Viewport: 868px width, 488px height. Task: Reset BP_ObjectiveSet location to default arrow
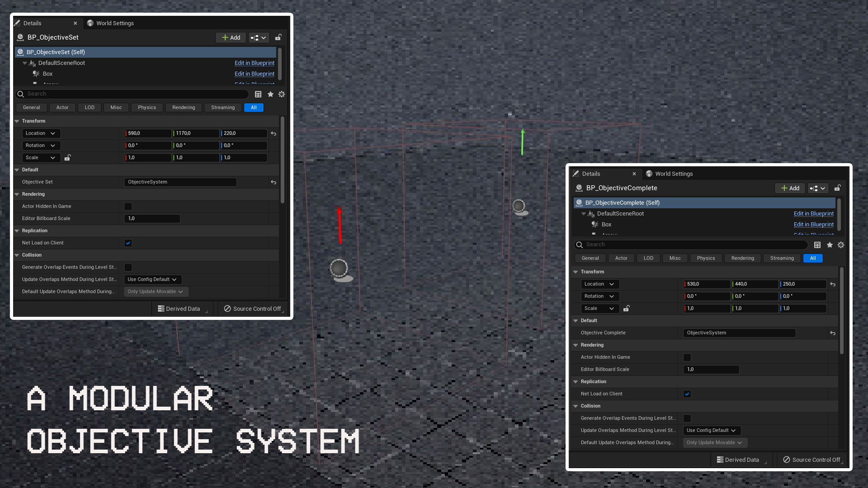(x=274, y=134)
